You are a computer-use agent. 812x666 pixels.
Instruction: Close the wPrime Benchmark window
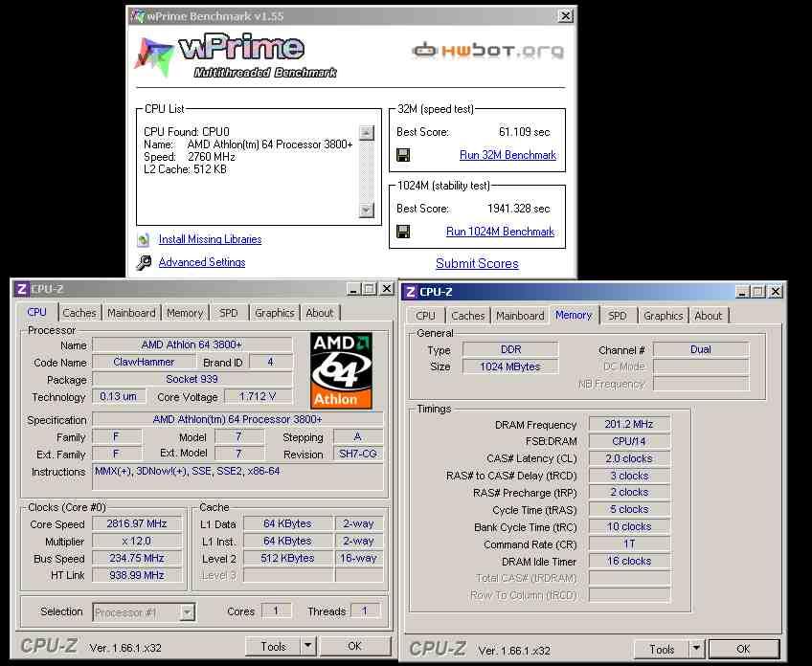(x=566, y=16)
